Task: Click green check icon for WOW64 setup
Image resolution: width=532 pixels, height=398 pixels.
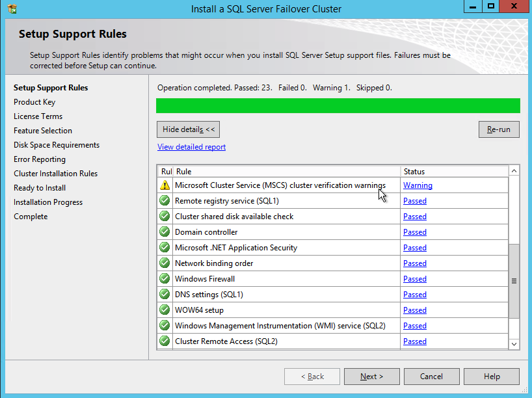Action: [x=165, y=310]
